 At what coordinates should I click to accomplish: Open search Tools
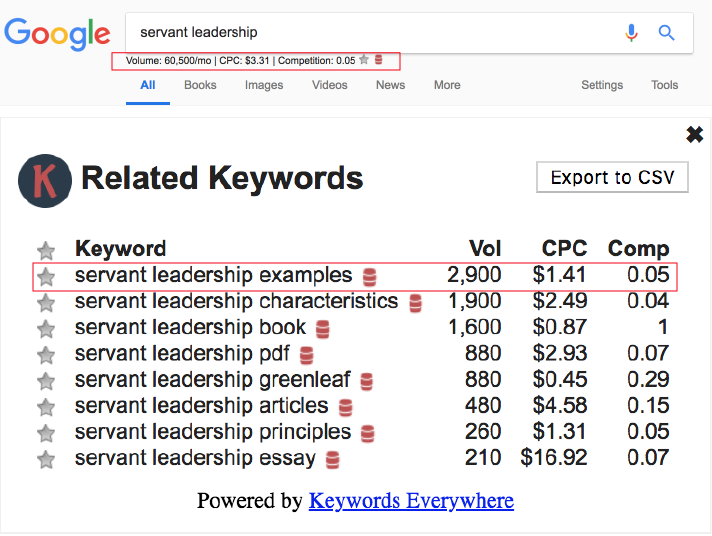(x=664, y=85)
